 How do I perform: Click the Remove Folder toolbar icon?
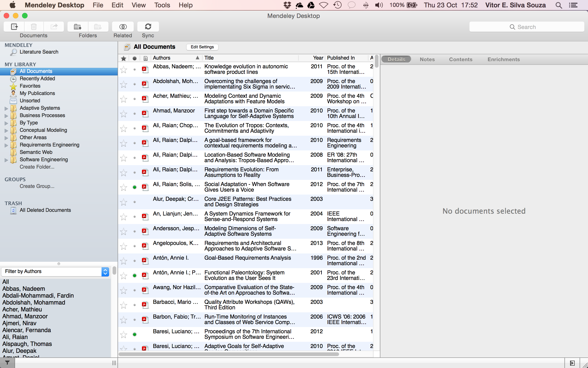[x=98, y=26]
